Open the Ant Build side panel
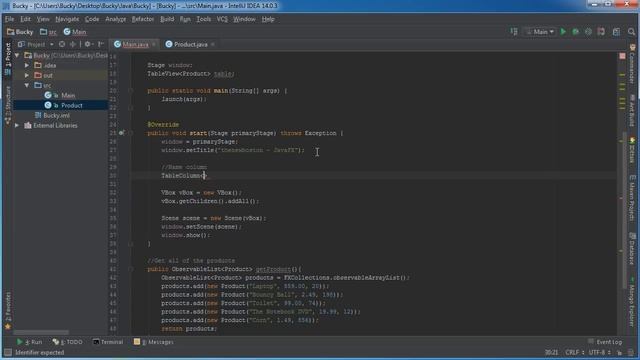640x360 pixels. 632,110
